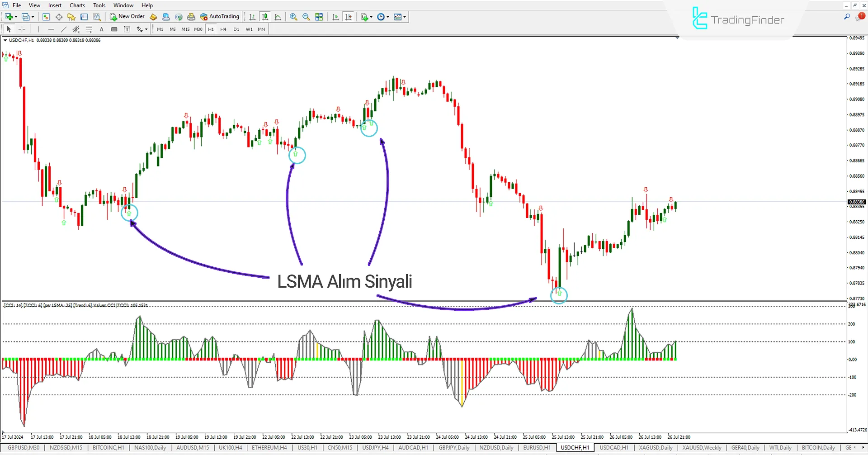868x455 pixels.
Task: Open the Periods dropdown
Action: click(383, 17)
